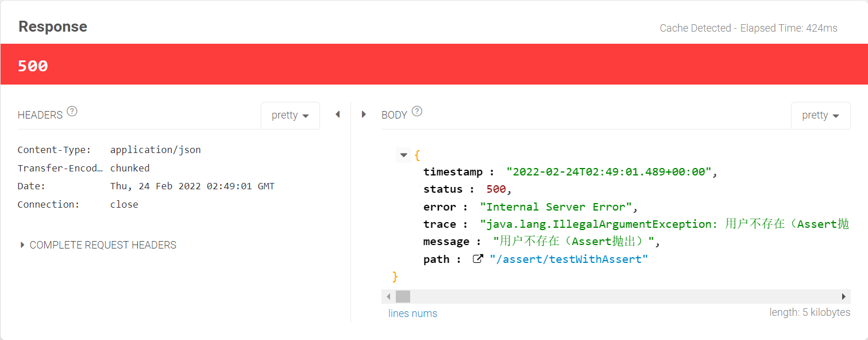Collapse the root JSON object triangle

[x=404, y=155]
